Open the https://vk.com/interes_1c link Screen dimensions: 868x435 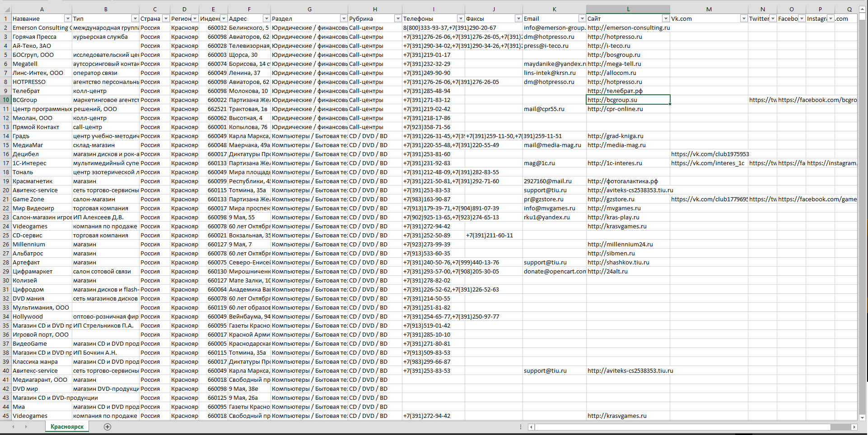(x=708, y=163)
